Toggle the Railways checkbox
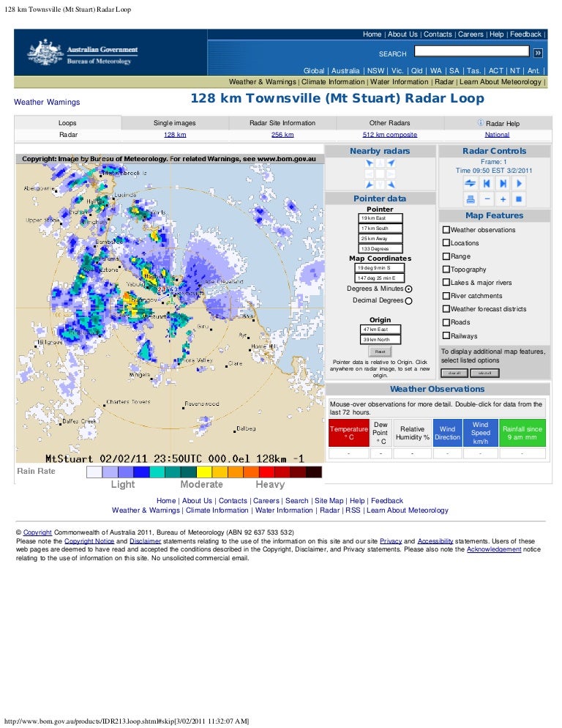The width and height of the screenshot is (562, 728). click(446, 335)
